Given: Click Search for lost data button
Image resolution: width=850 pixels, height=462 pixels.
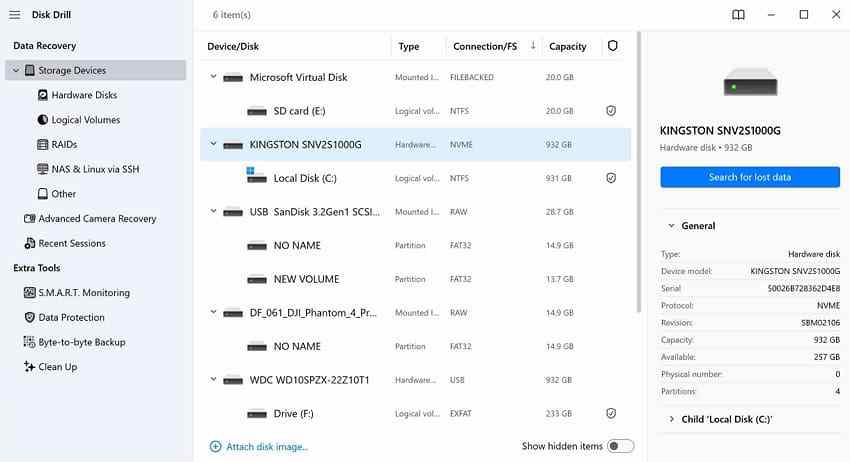Looking at the screenshot, I should 750,177.
